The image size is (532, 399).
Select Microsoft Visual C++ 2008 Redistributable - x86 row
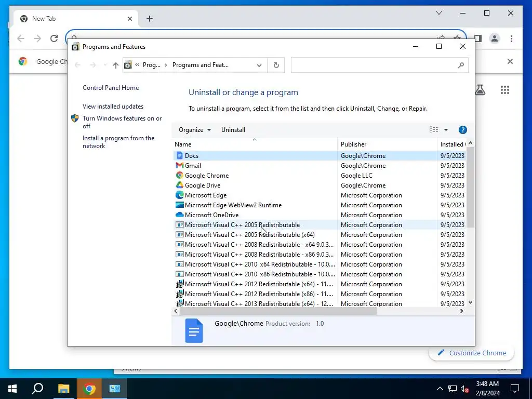pos(320,255)
